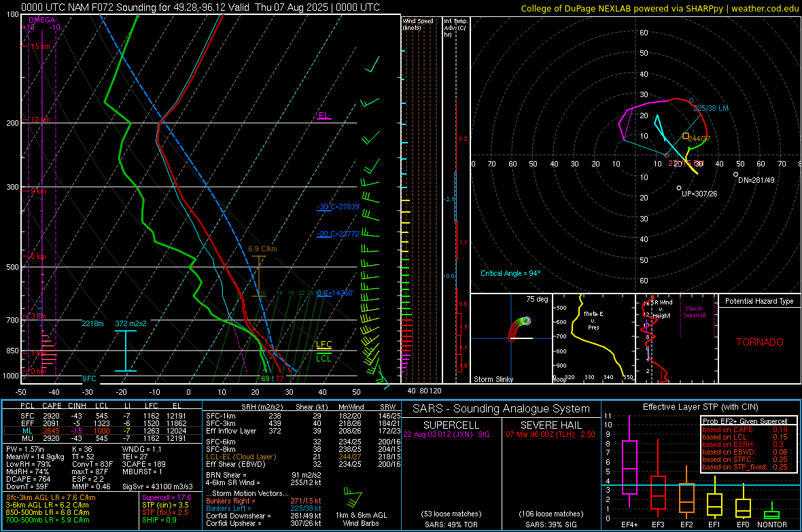Click the SR Wind v. Height label
Screen dimensions: 802x532
point(661,309)
